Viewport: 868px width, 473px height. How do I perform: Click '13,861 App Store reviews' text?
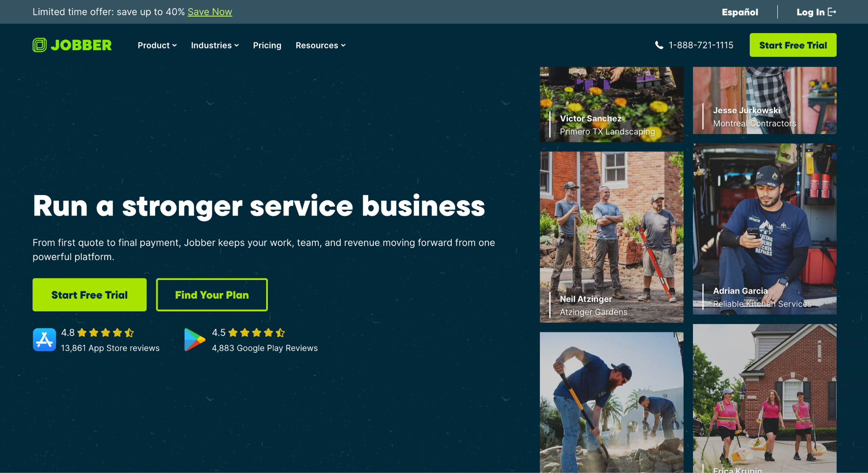(x=110, y=348)
